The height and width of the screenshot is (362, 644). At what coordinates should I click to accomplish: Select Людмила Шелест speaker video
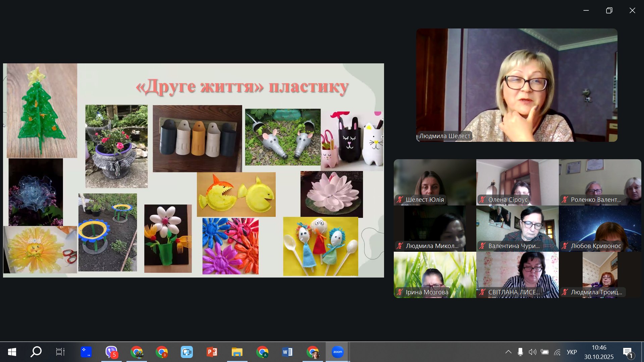click(517, 85)
